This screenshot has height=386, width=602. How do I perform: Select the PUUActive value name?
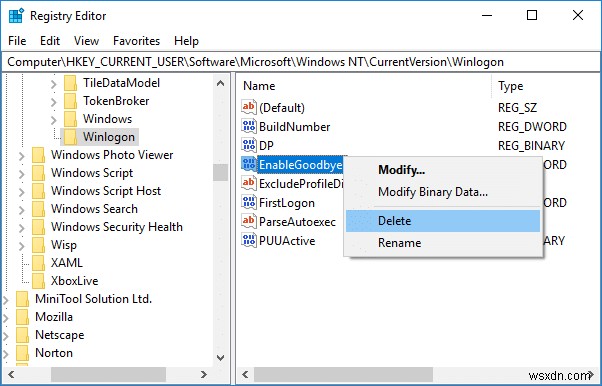pos(287,241)
